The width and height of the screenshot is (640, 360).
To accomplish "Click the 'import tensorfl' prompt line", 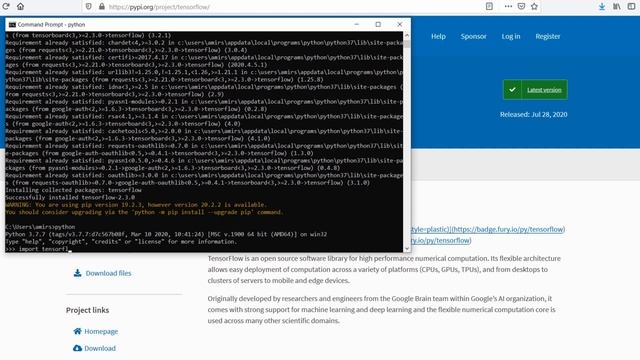I will [38, 249].
